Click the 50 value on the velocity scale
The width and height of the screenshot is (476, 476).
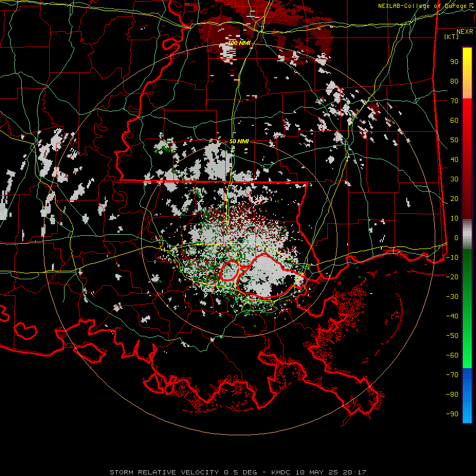(454, 140)
